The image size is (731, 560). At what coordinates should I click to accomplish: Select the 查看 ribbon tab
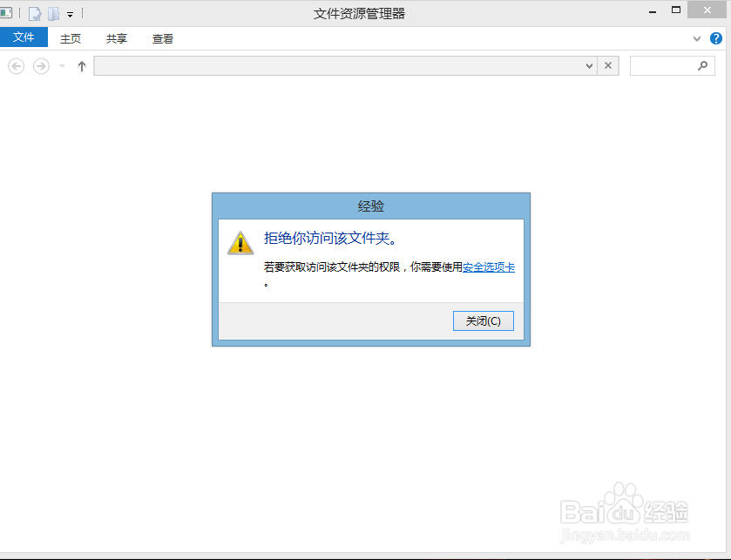(x=163, y=38)
